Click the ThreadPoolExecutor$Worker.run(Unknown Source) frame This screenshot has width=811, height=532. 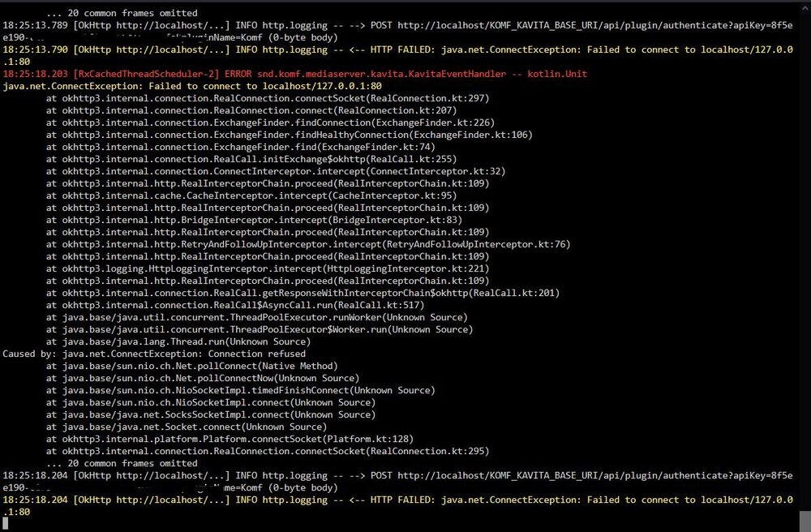click(260, 329)
